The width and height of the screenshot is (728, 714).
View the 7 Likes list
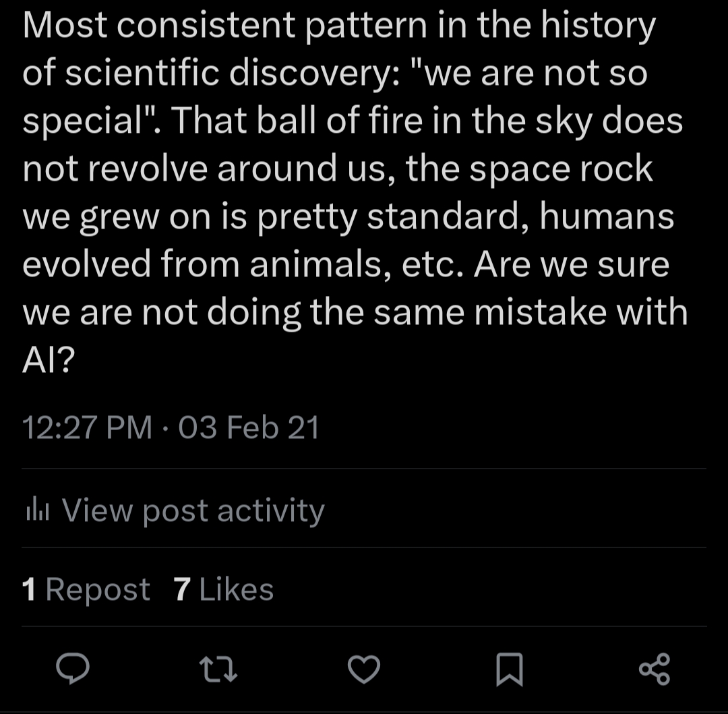click(x=224, y=590)
